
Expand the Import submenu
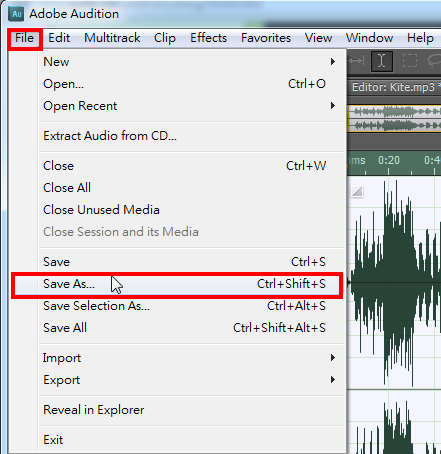[x=191, y=358]
